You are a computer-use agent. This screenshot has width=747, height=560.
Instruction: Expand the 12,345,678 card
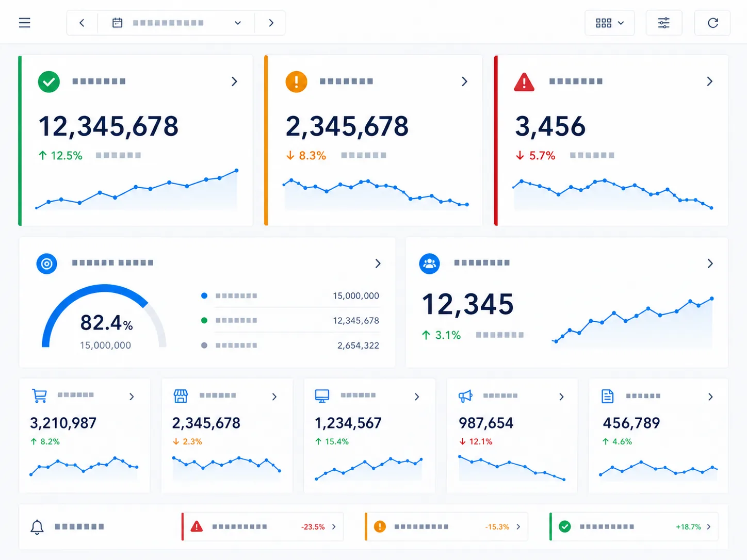(x=234, y=81)
